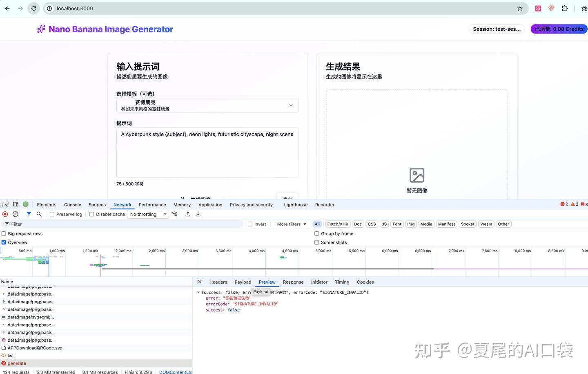Open network conditions wifi icon
The width and height of the screenshot is (588, 374).
175,214
